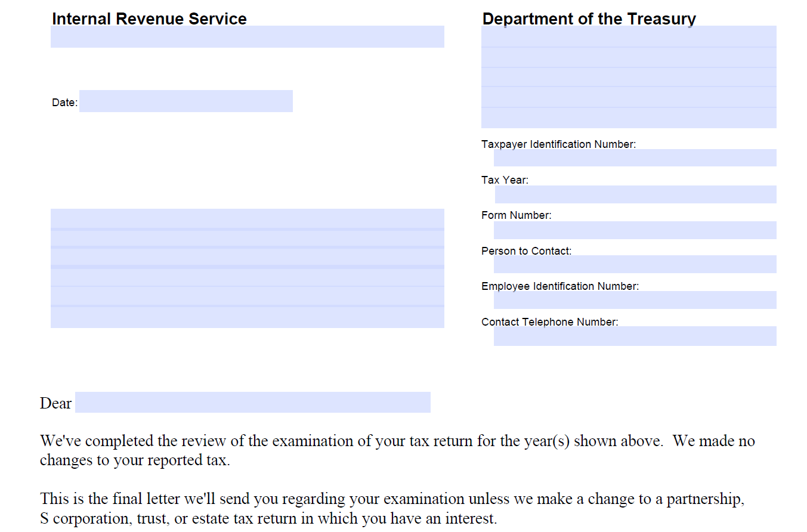
Task: Click the Person to Contact label
Action: click(x=527, y=251)
